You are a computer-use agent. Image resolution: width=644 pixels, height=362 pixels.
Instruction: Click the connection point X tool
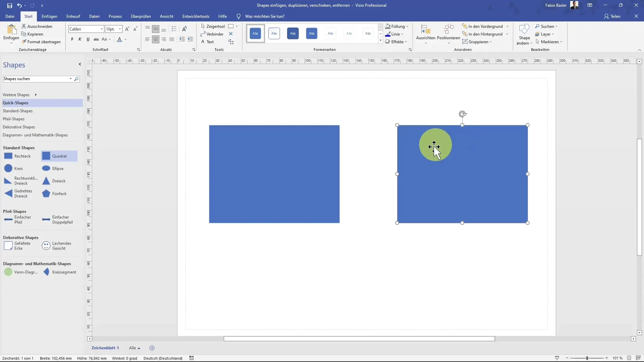click(x=231, y=34)
